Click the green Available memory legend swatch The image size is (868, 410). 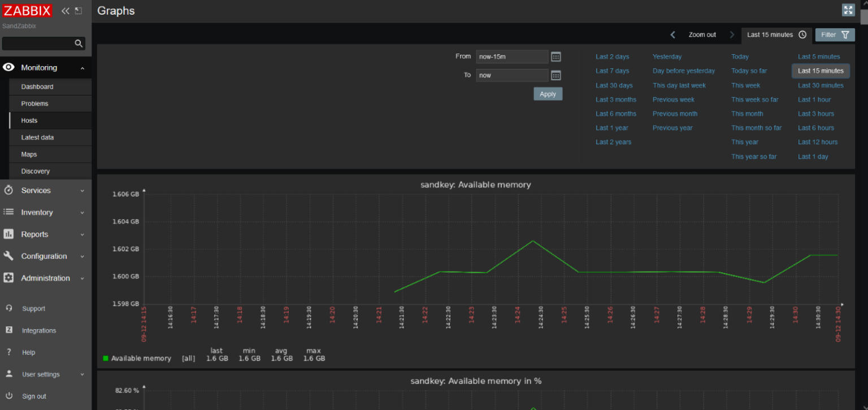click(x=106, y=358)
